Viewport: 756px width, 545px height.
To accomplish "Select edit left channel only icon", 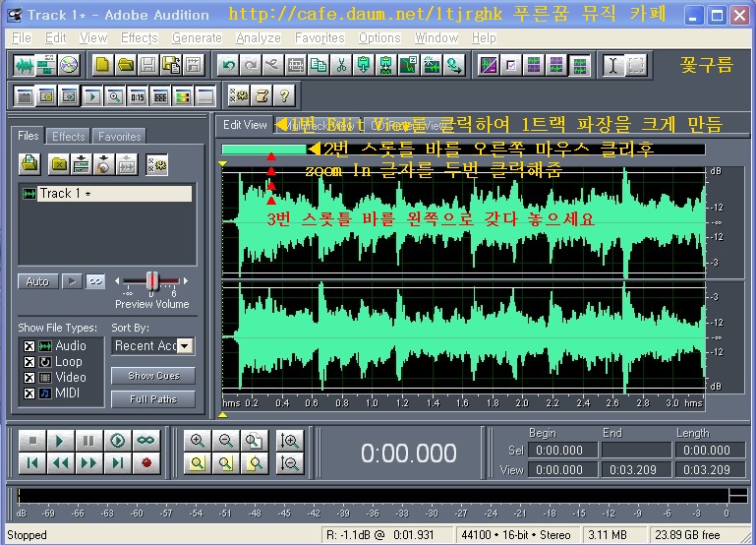I will click(x=534, y=65).
